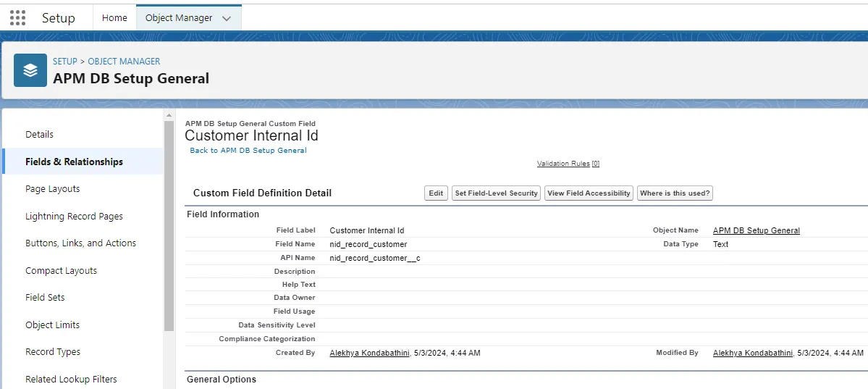Click the APM DB Setup General title

131,79
